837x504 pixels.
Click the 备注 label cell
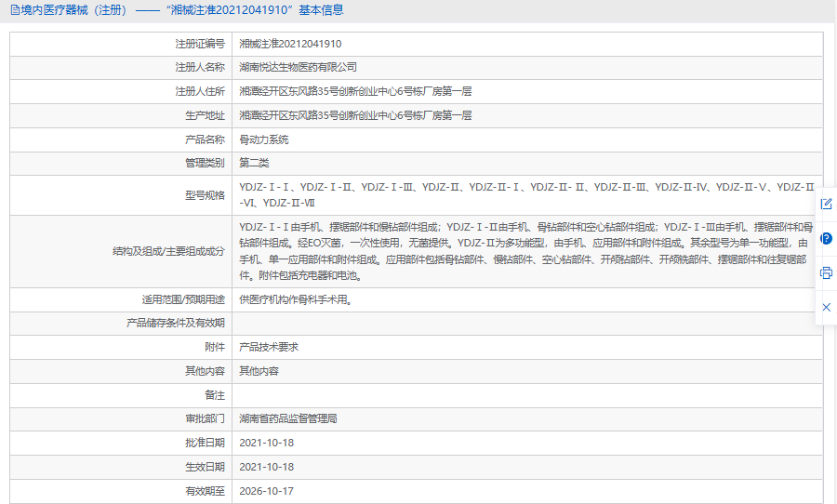[121, 395]
